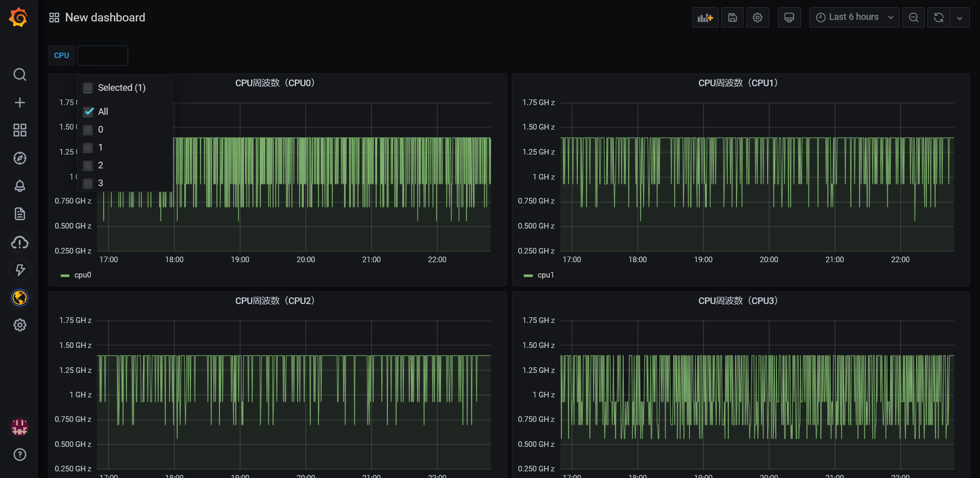Open dashboard settings gear in toolbar
The height and width of the screenshot is (478, 980).
point(757,17)
